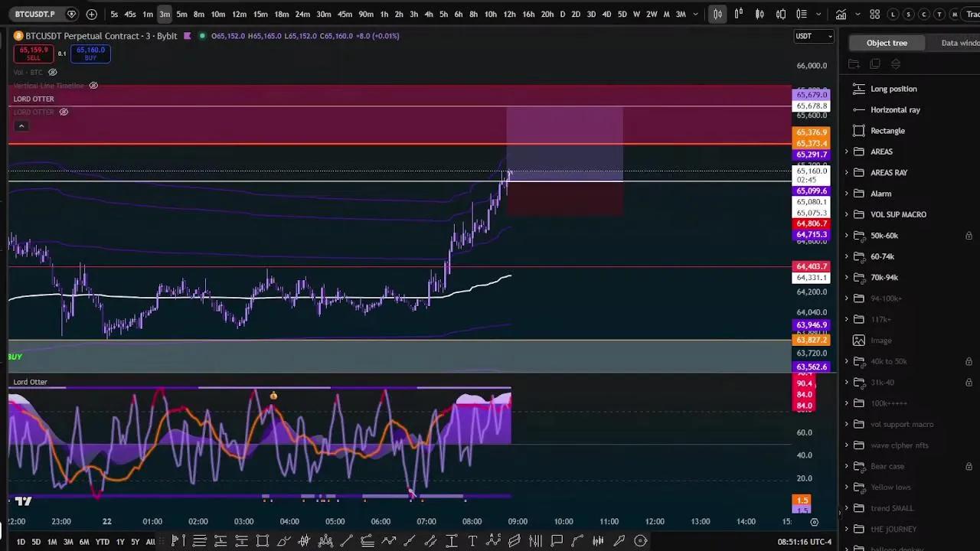Toggle lock on 40k to 50k folder
Image resolution: width=980 pixels, height=551 pixels.
click(x=969, y=361)
